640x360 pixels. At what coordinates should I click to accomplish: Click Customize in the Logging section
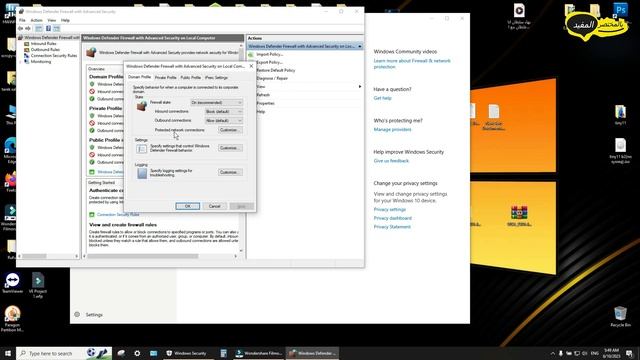(x=230, y=172)
